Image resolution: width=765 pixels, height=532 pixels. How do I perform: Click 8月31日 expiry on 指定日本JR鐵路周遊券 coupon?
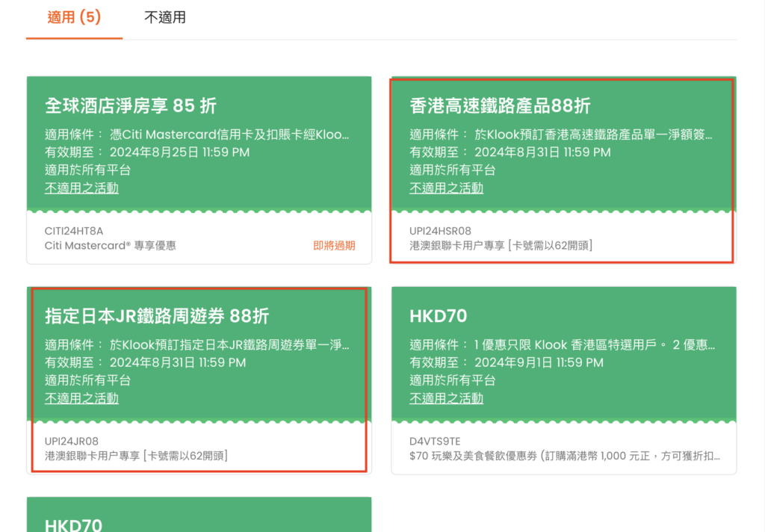click(x=178, y=362)
